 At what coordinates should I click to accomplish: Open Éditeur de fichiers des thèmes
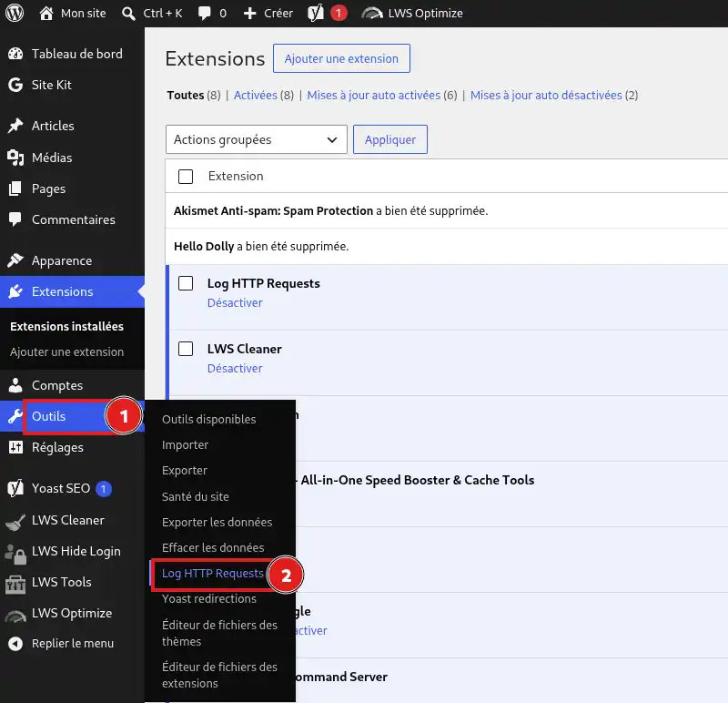[x=219, y=633]
